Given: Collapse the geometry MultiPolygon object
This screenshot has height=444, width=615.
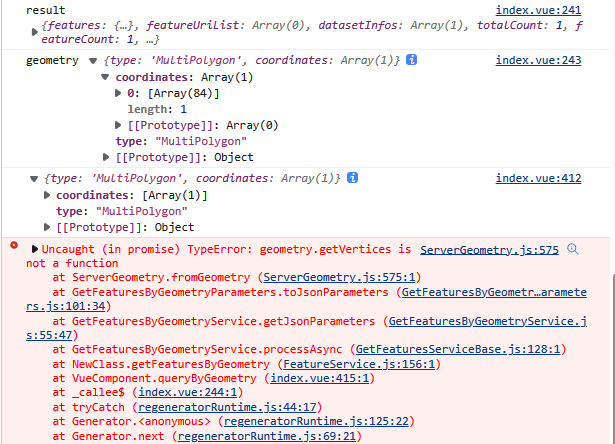Looking at the screenshot, I should pyautogui.click(x=93, y=61).
